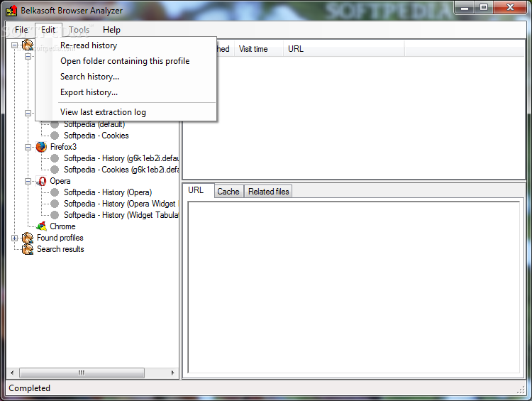The width and height of the screenshot is (532, 401).
Task: Choose Re-read history
Action: click(x=126, y=45)
